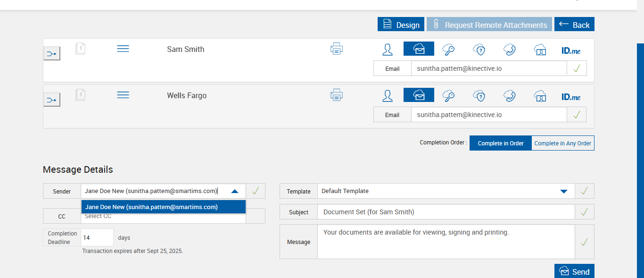Select cloud key authentication for Sam Smith
The width and height of the screenshot is (644, 278).
448,49
